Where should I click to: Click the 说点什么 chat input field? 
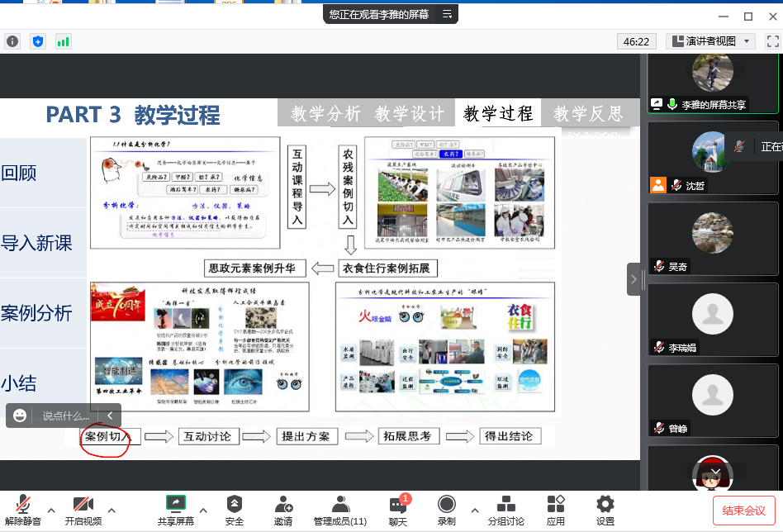pos(66,416)
